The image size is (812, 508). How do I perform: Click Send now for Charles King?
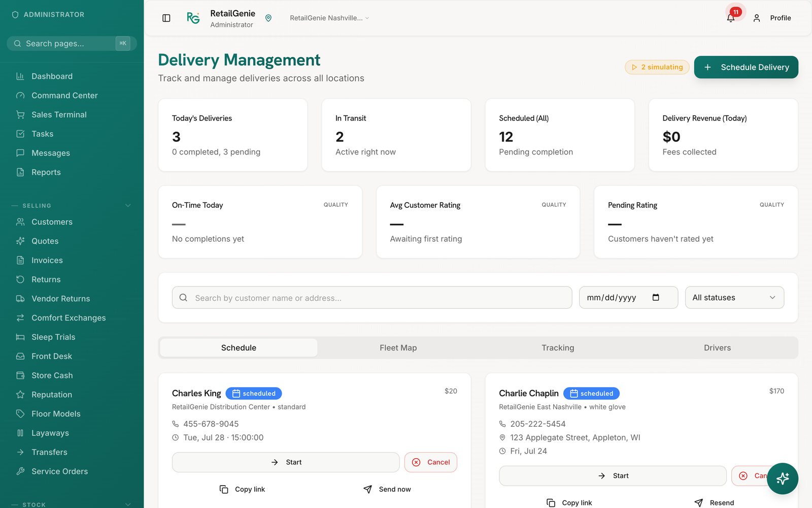pos(387,489)
